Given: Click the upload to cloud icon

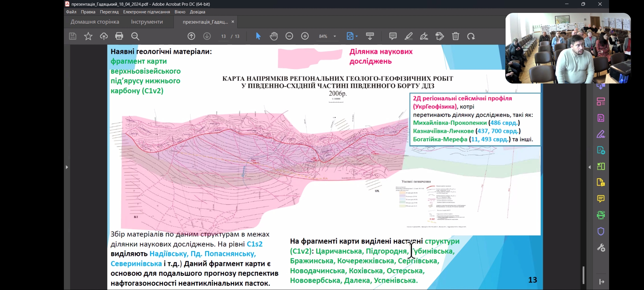Looking at the screenshot, I should [x=104, y=36].
